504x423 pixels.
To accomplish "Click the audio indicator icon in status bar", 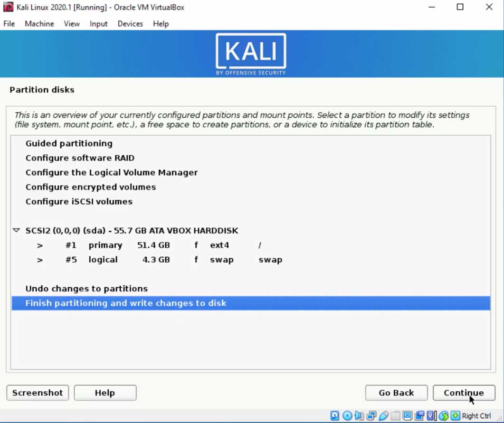I will (x=359, y=415).
